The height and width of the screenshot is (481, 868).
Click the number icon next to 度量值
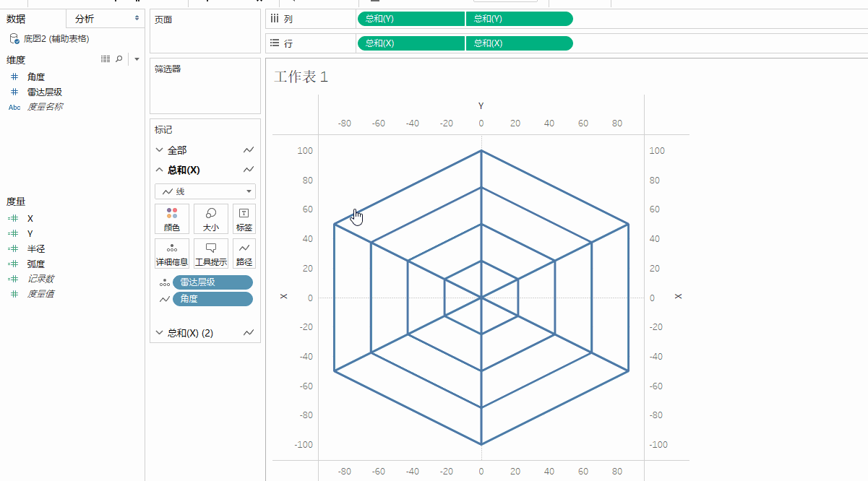click(14, 294)
